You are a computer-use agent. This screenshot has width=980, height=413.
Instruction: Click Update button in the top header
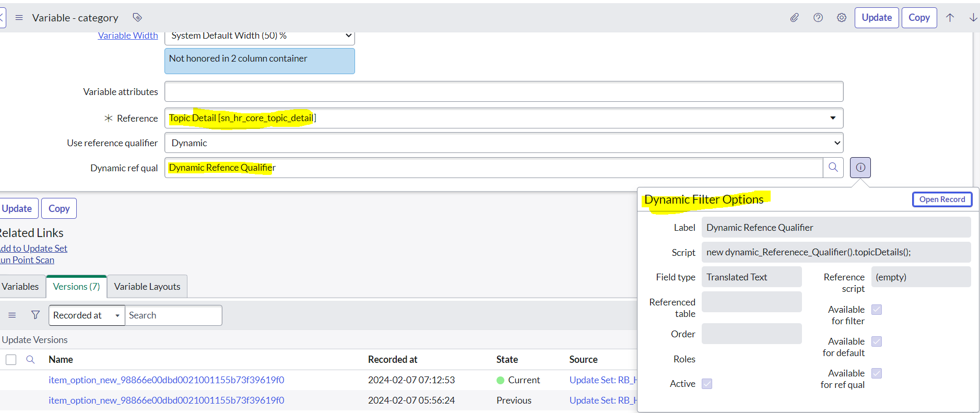click(877, 18)
